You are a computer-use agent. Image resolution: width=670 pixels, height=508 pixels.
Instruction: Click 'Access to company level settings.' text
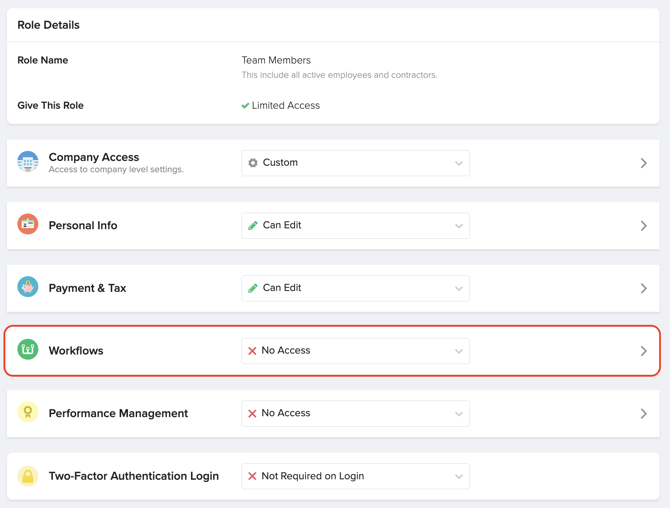116,170
